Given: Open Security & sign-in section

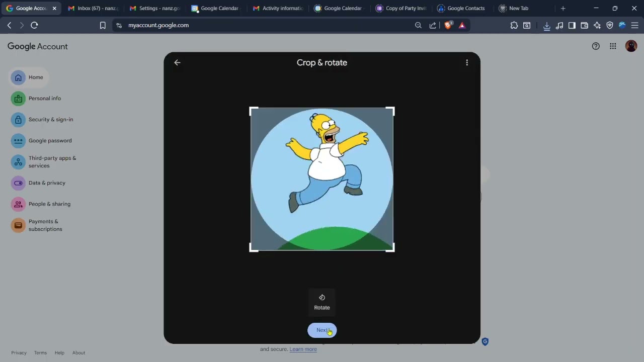Looking at the screenshot, I should pos(42,120).
